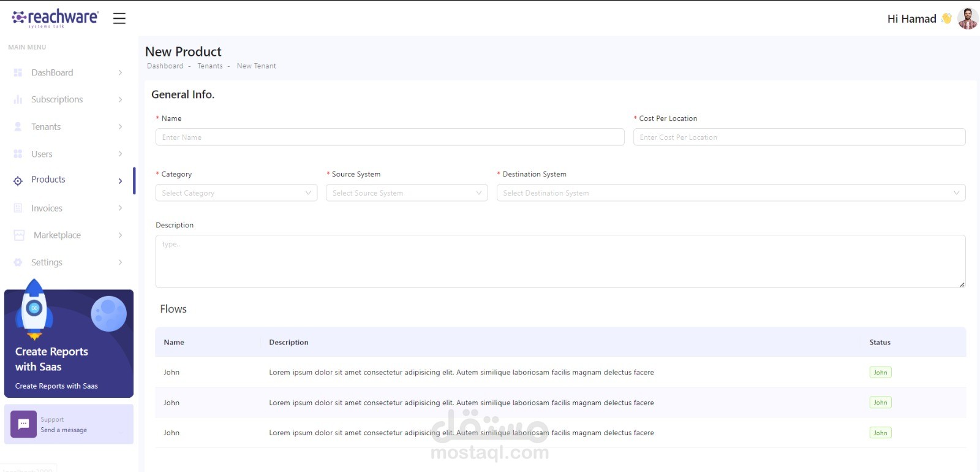Open the user avatar profile picture

pos(968,18)
